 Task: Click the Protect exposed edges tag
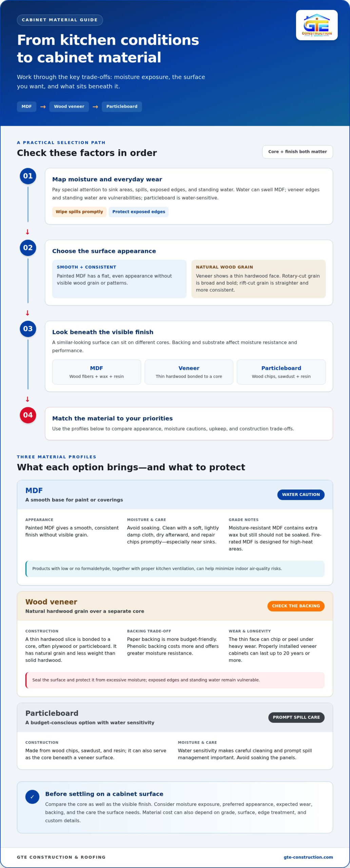pos(139,212)
